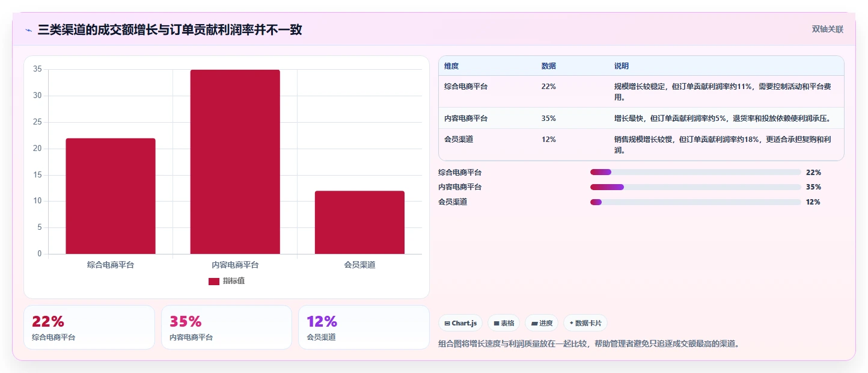Click the 22% progress percentage value

pos(813,173)
